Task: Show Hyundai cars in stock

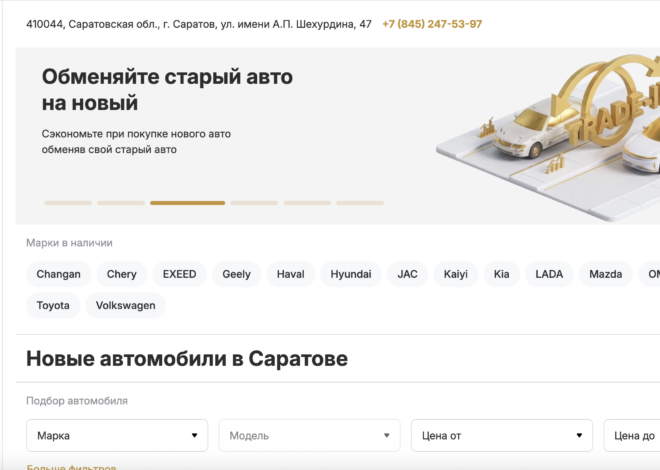Action: pos(351,274)
